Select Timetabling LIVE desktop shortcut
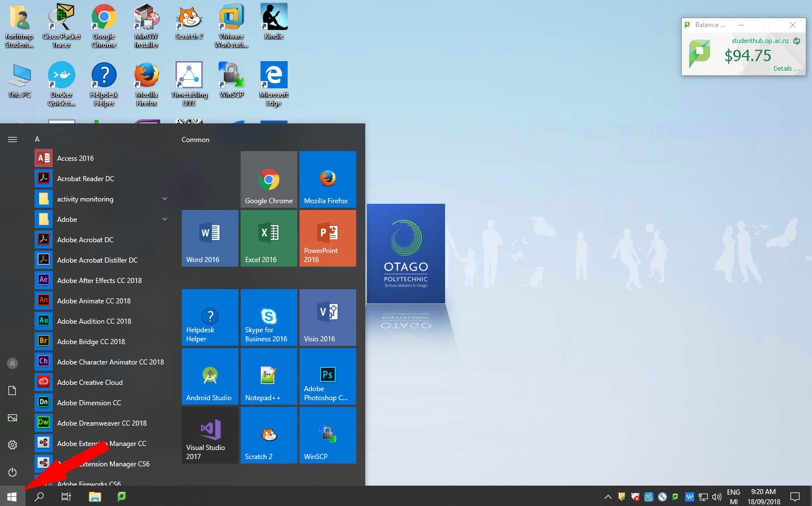This screenshot has width=812, height=506. pos(189,84)
